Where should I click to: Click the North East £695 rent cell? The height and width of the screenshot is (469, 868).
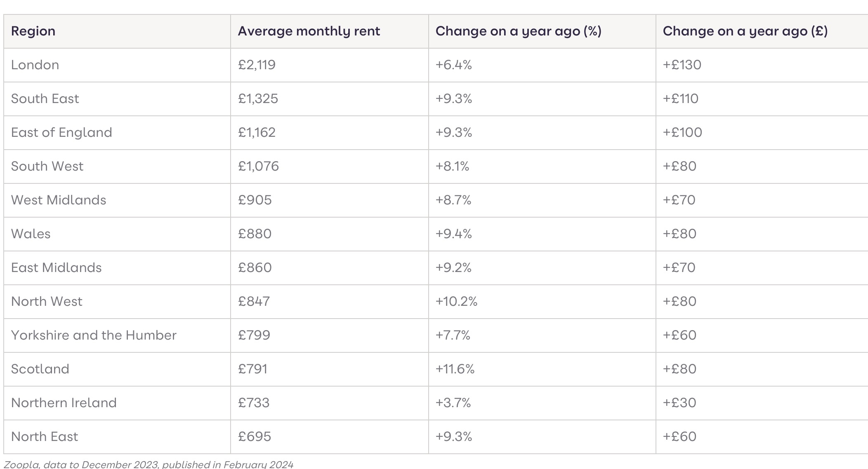coord(255,437)
